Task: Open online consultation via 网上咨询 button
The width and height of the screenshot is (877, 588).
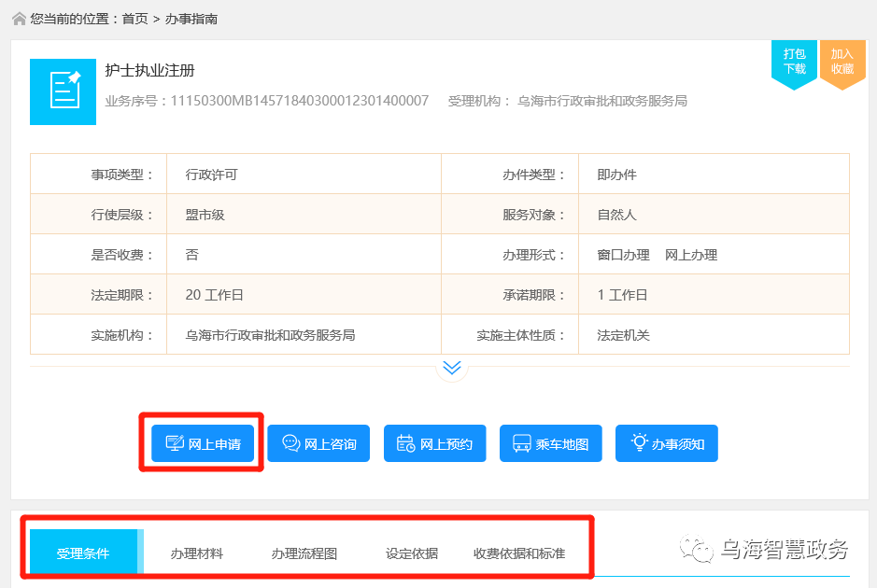Action: click(x=318, y=443)
